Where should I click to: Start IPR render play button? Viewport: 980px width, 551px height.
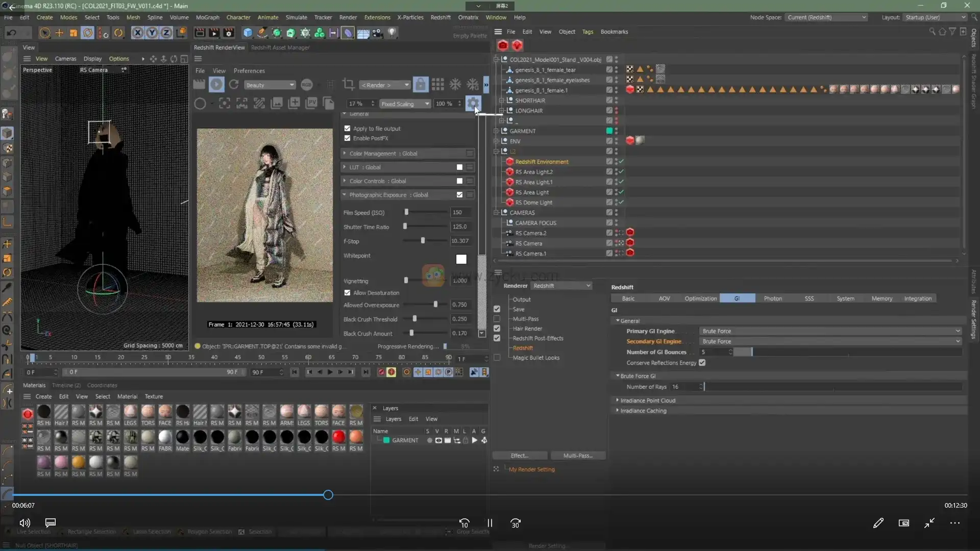(x=216, y=85)
